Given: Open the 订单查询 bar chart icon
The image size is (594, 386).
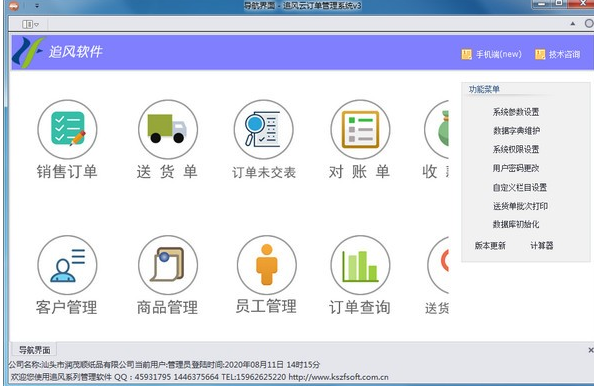Looking at the screenshot, I should (360, 265).
